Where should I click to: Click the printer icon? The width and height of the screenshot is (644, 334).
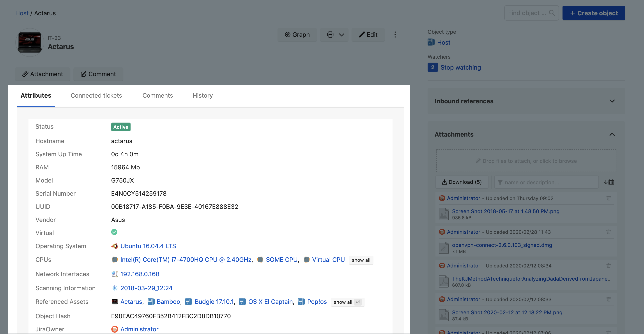pos(330,35)
